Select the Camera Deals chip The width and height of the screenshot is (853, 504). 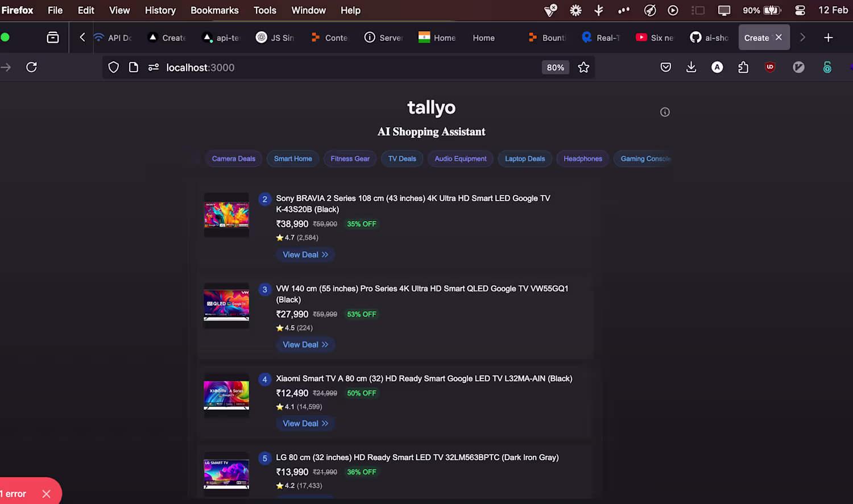pyautogui.click(x=234, y=159)
